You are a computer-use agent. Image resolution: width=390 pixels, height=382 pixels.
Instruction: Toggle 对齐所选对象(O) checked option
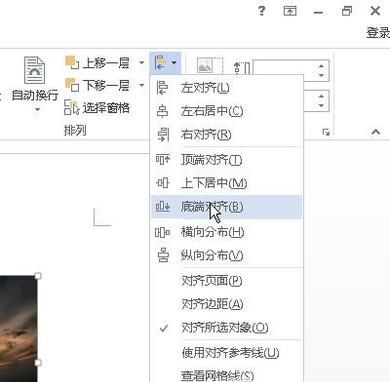tap(227, 328)
